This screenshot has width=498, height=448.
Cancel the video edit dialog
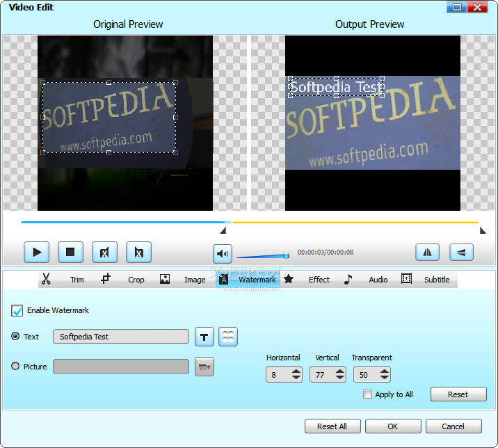coord(453,426)
